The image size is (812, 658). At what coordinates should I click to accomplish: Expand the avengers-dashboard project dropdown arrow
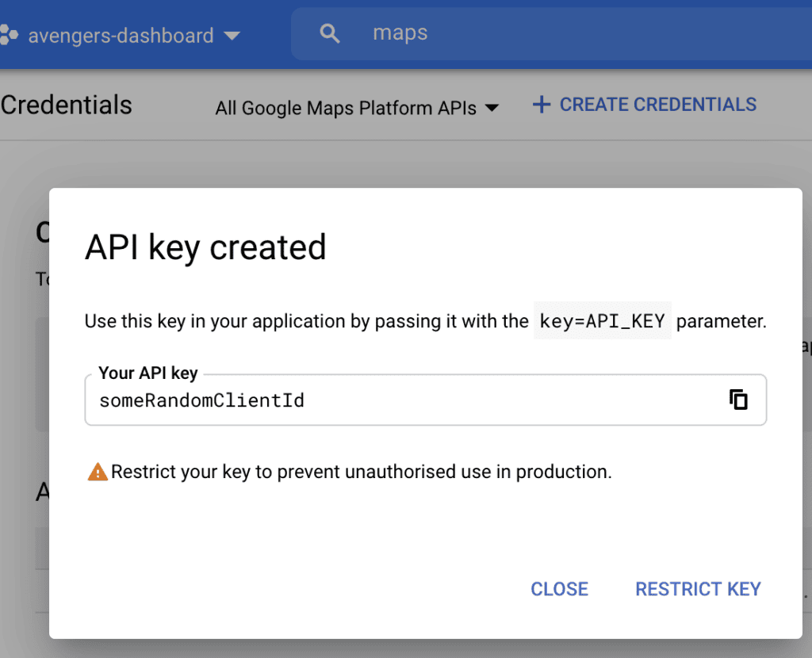tap(232, 36)
